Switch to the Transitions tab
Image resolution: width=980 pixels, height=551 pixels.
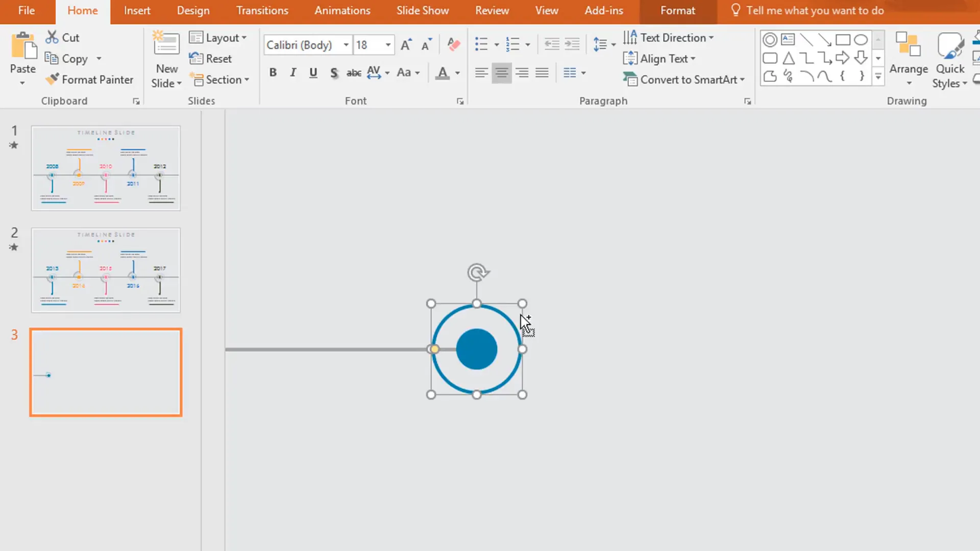point(262,11)
